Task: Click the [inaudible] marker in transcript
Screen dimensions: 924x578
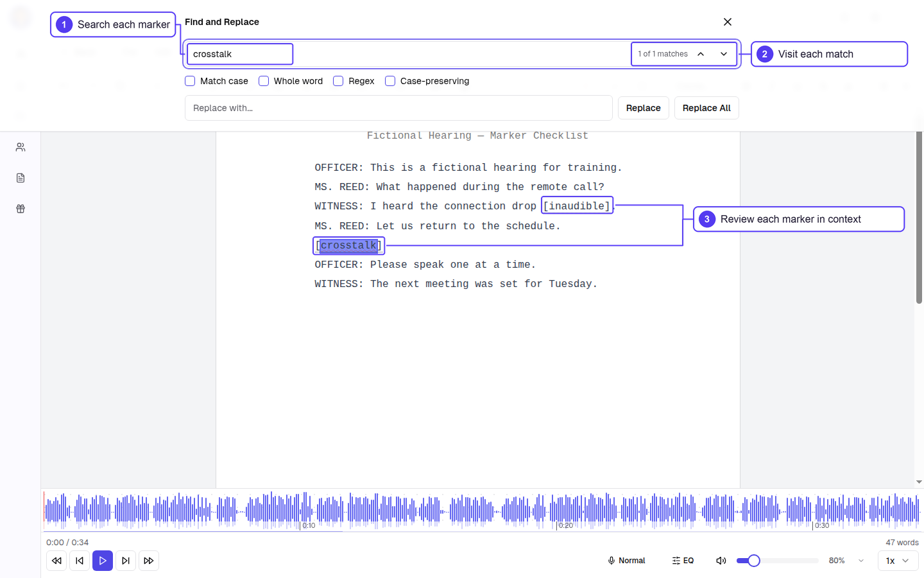Action: (577, 206)
